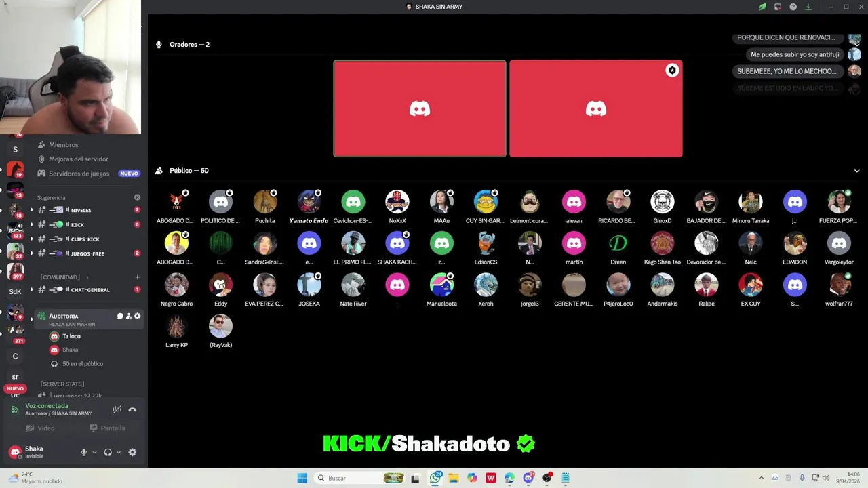
Task: Click the Oradores — 2 header
Action: click(189, 45)
